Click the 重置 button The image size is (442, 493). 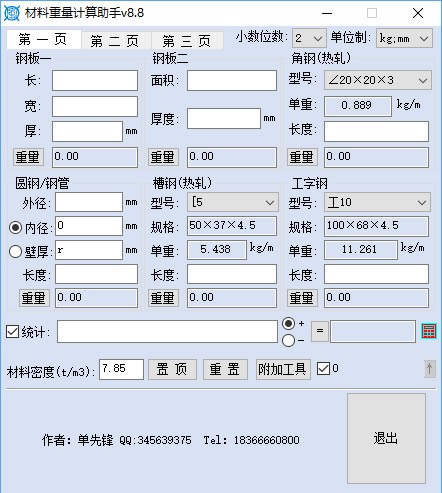pos(225,369)
